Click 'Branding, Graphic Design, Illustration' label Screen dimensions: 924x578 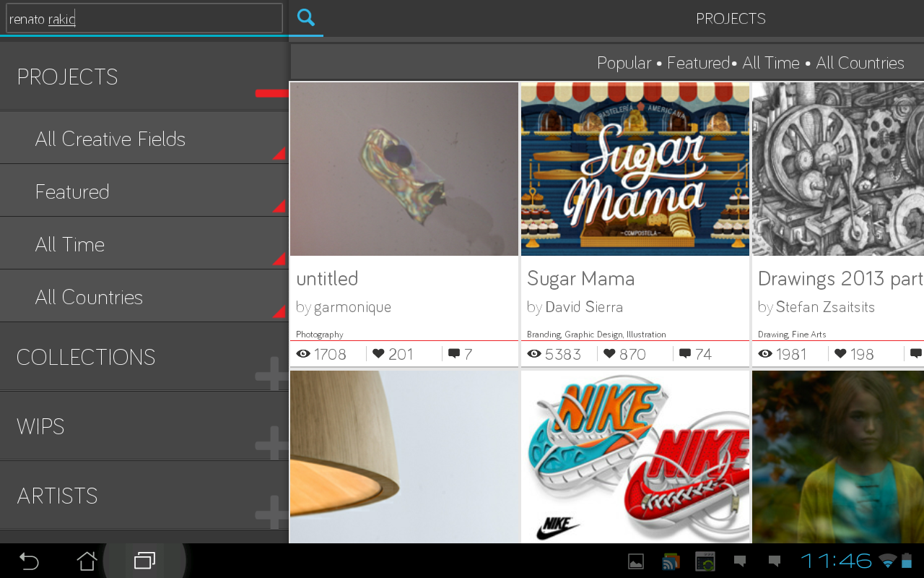point(596,335)
